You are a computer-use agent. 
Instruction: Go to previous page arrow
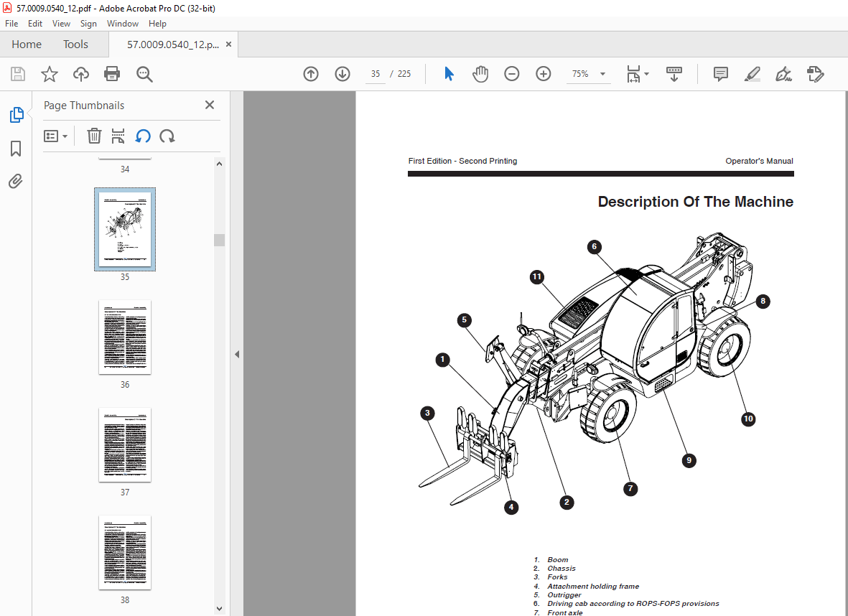pyautogui.click(x=311, y=73)
